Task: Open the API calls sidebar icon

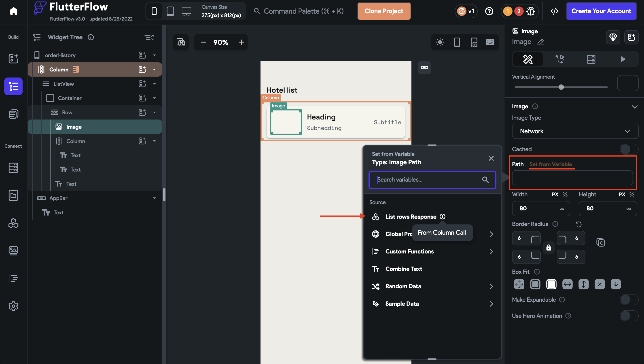Action: (x=13, y=223)
